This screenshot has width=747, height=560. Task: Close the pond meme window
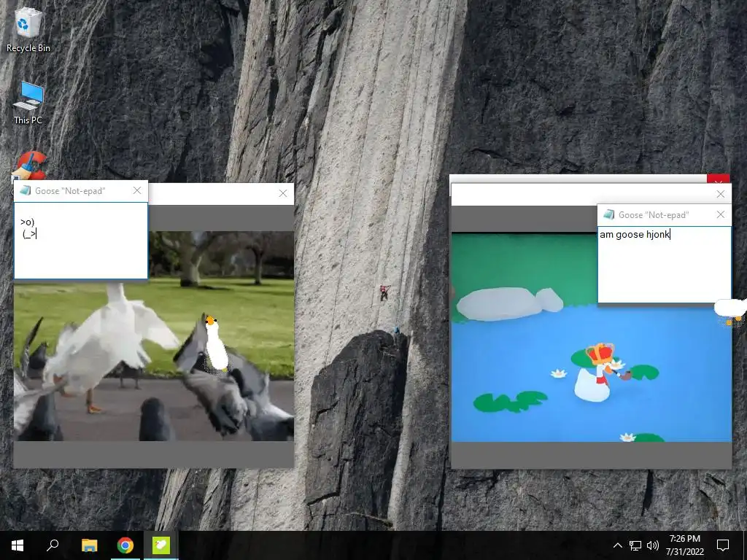[720, 194]
